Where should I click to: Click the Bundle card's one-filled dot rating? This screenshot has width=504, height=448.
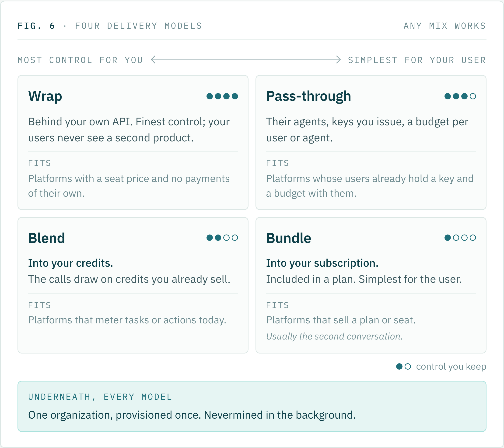click(x=460, y=238)
